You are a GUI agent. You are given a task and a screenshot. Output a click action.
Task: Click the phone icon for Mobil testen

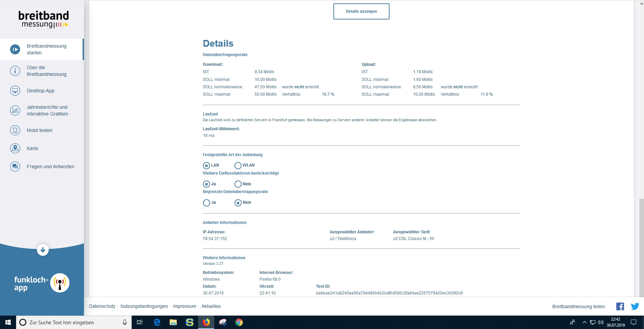(x=15, y=130)
